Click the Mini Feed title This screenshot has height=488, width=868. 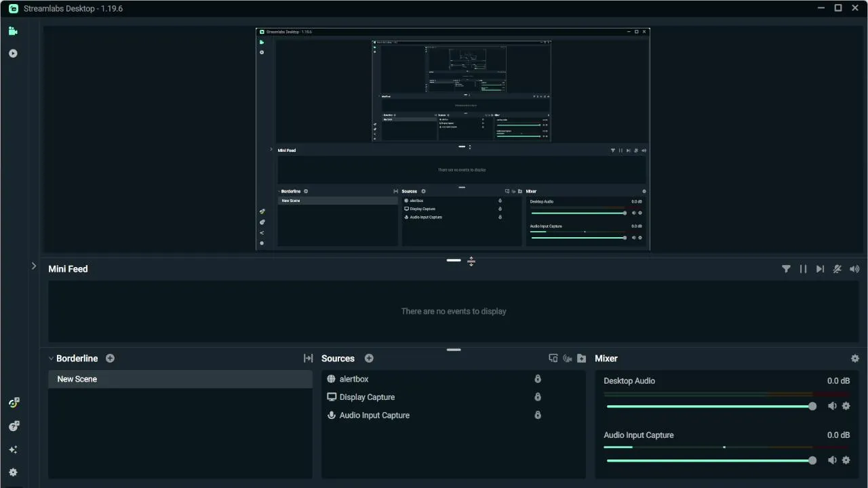click(68, 269)
